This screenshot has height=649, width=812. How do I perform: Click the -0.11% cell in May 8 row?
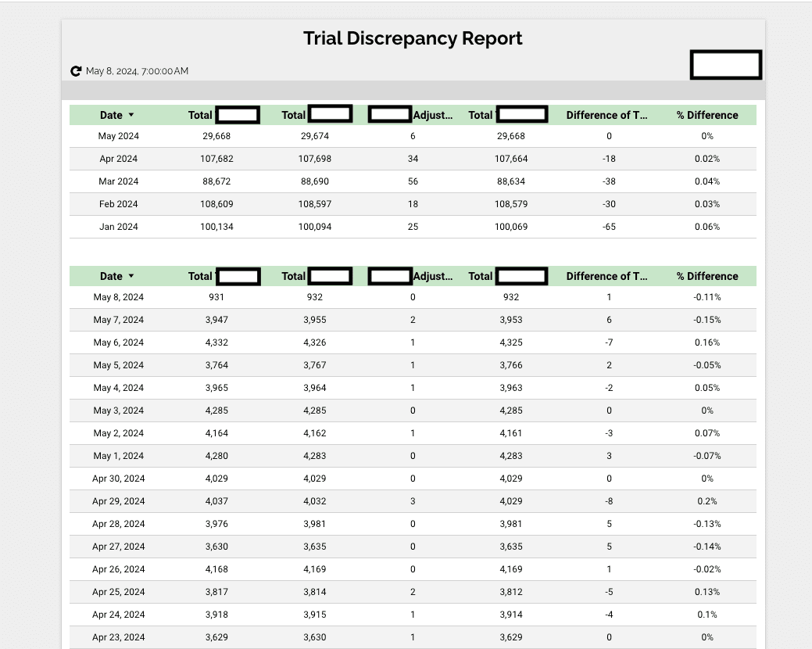[707, 297]
